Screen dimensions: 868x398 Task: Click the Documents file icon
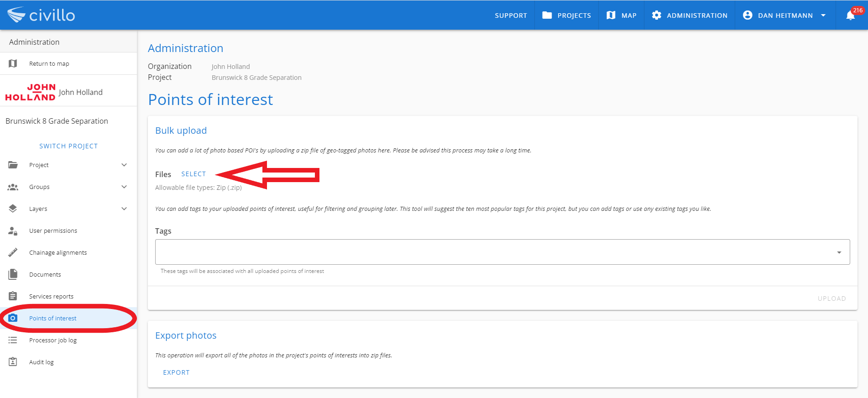pyautogui.click(x=13, y=274)
